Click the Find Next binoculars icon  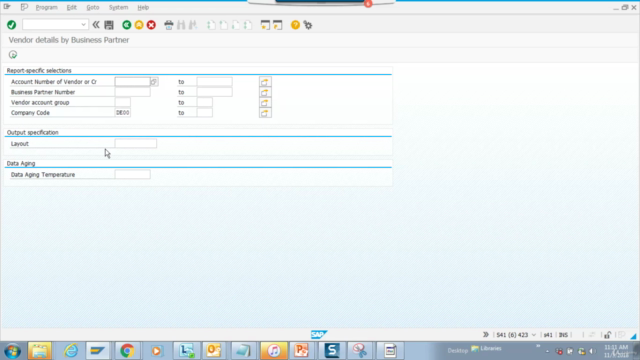193,25
